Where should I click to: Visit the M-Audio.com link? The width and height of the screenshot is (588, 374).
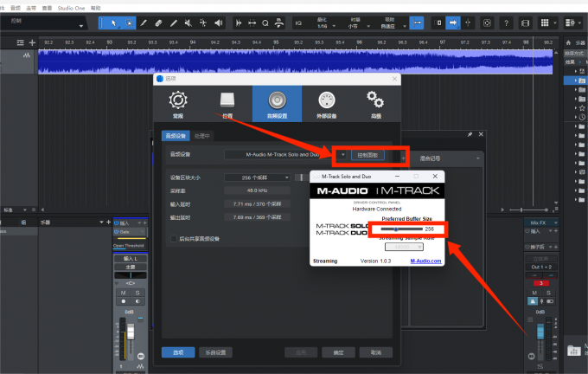[425, 261]
